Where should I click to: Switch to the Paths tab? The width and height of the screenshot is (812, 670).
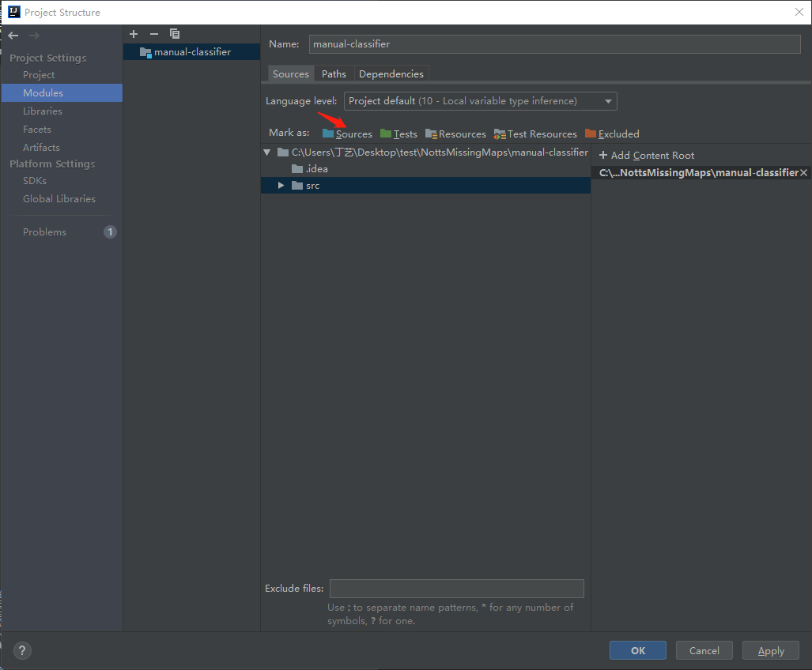(334, 73)
